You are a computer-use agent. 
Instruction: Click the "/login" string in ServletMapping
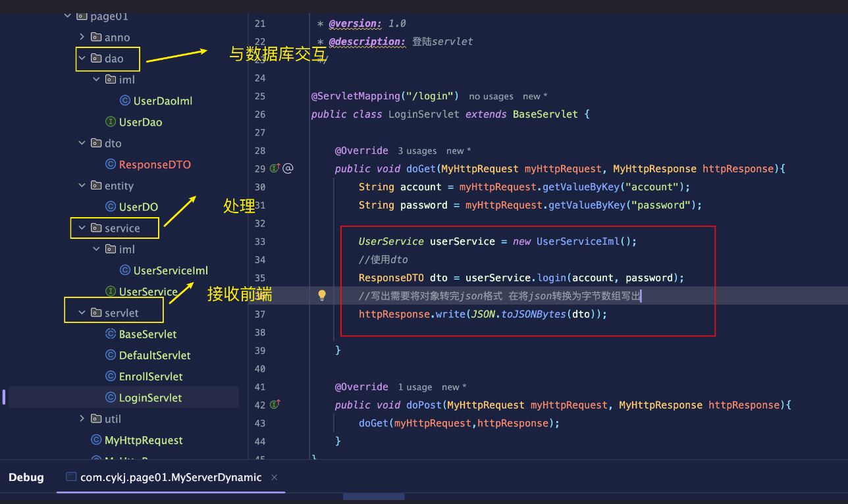(x=430, y=95)
